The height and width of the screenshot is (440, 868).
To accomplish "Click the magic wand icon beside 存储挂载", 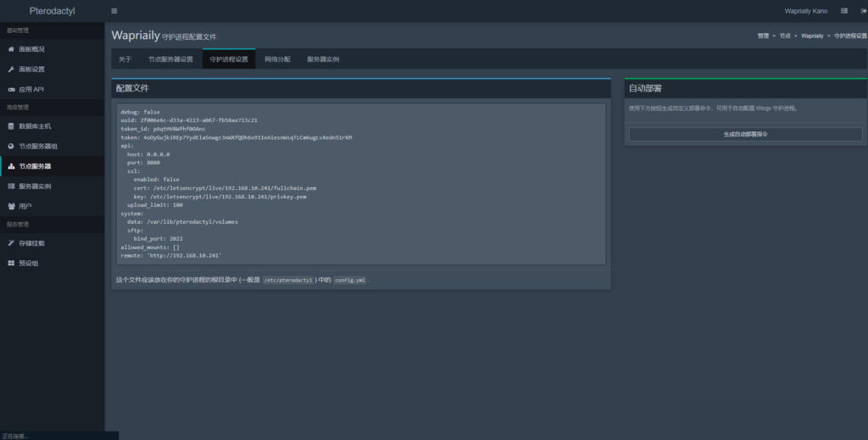I will coord(11,243).
